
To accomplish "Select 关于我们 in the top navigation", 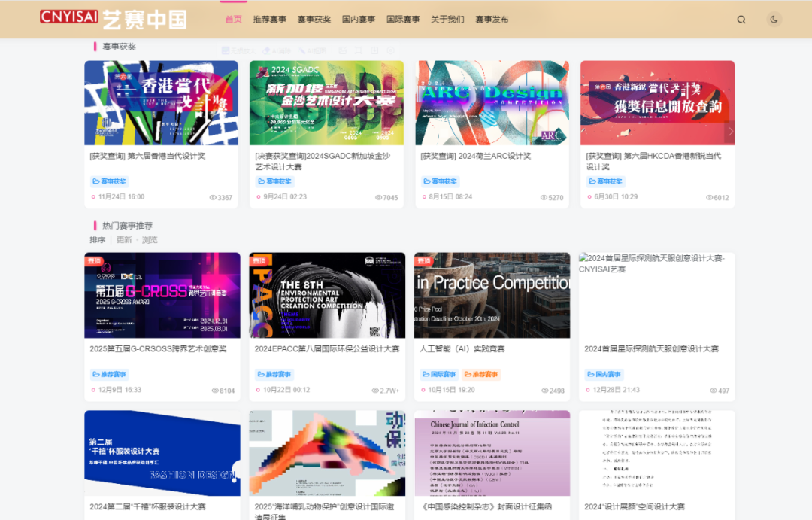I will click(447, 20).
